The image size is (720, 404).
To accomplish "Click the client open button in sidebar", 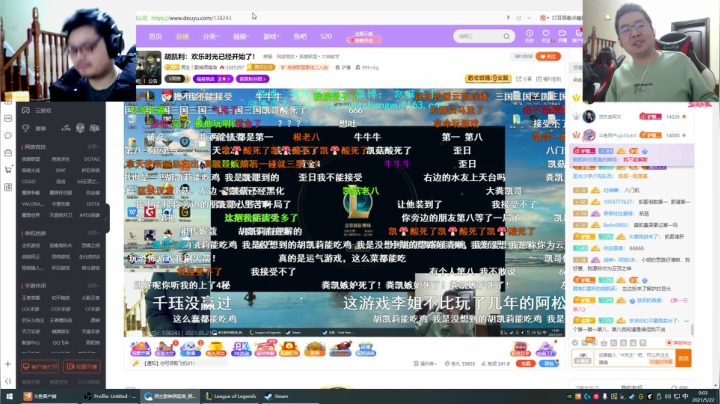I will click(40, 366).
